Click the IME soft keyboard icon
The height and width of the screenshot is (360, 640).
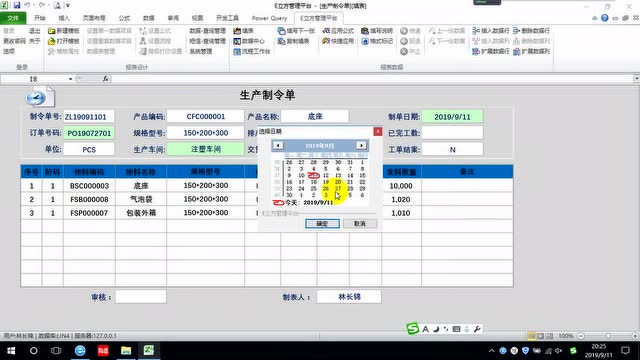pyautogui.click(x=456, y=329)
